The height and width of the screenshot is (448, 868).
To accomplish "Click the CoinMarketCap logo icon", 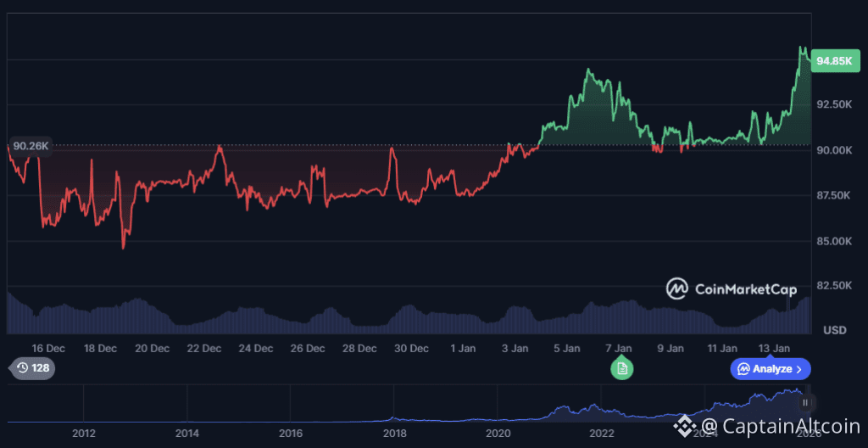I will 677,288.
